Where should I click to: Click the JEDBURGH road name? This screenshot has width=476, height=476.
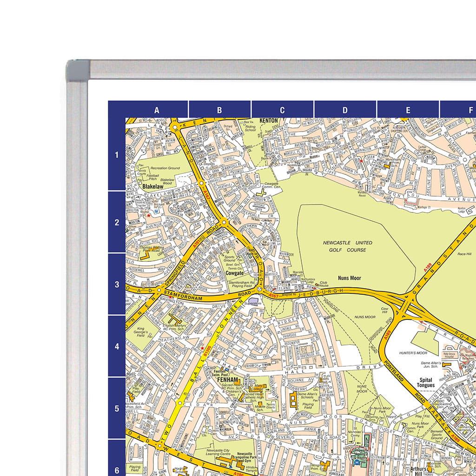pyautogui.click(x=320, y=293)
